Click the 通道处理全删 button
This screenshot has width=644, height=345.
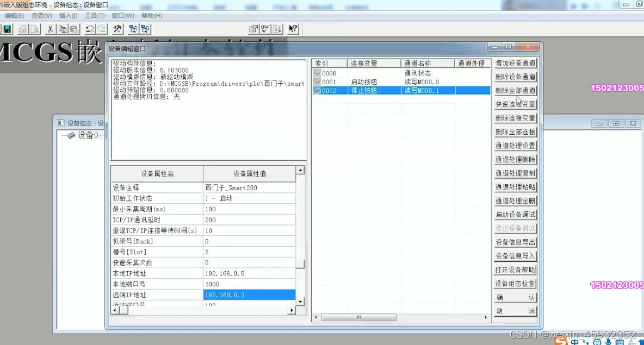tap(515, 200)
